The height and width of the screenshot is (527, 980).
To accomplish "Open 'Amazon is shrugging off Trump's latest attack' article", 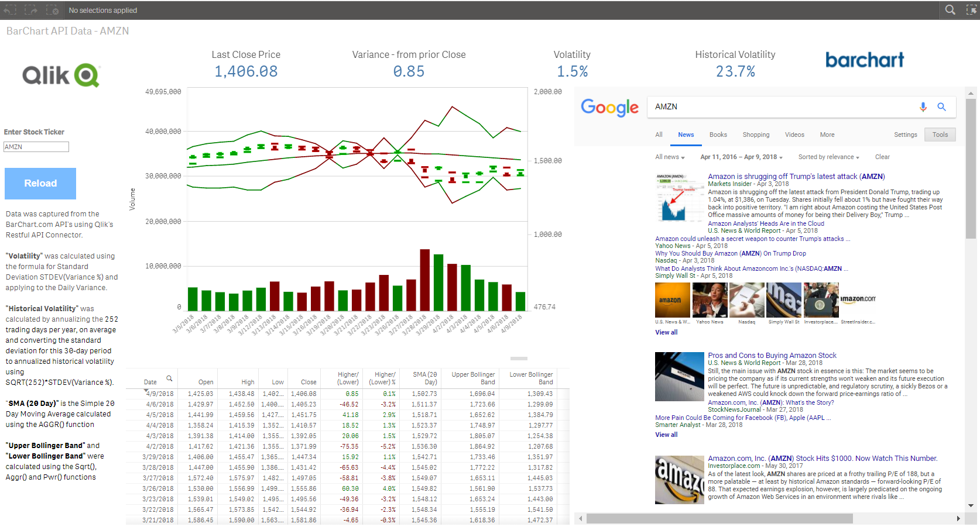I will [796, 176].
